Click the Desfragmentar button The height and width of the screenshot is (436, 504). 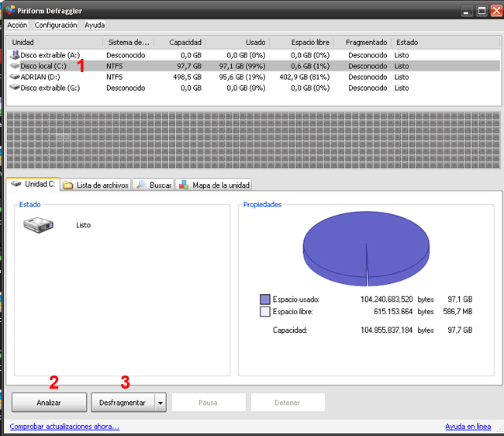(x=123, y=403)
